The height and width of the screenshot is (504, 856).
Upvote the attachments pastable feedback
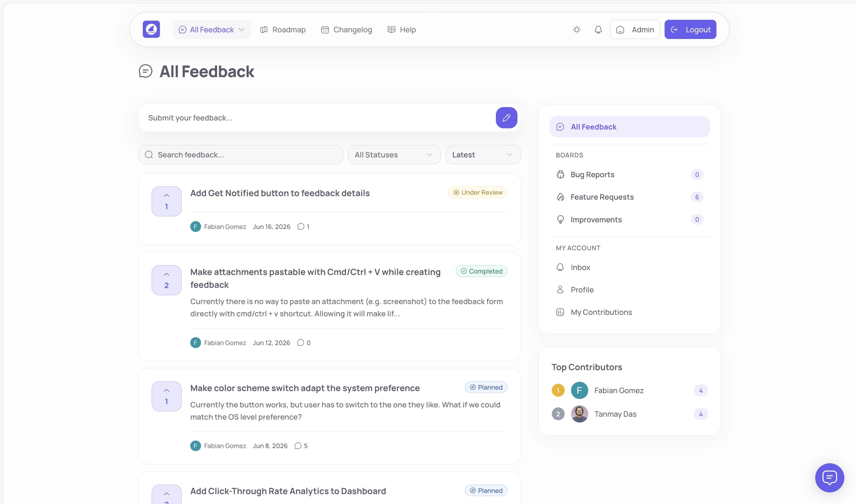pyautogui.click(x=166, y=280)
